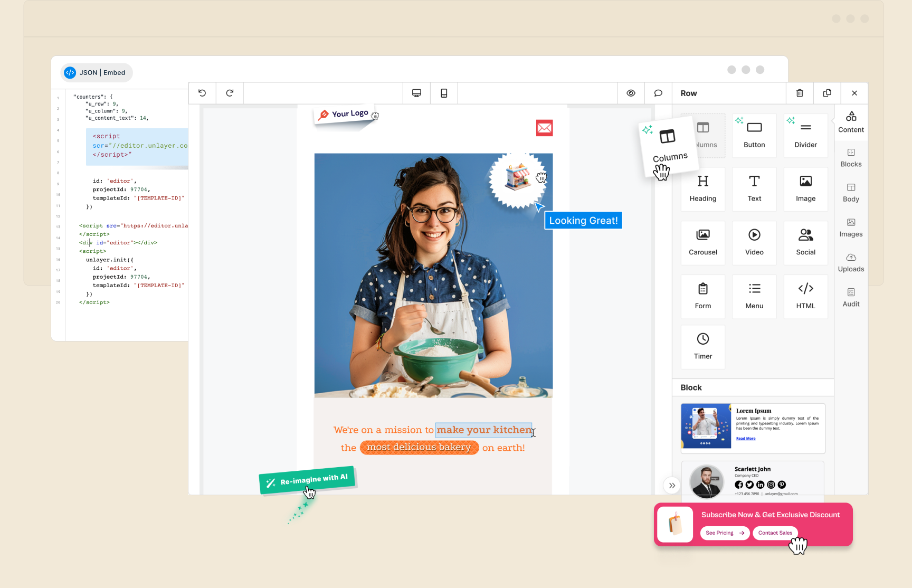Toggle the eye preview icon
Image resolution: width=912 pixels, height=588 pixels.
631,93
